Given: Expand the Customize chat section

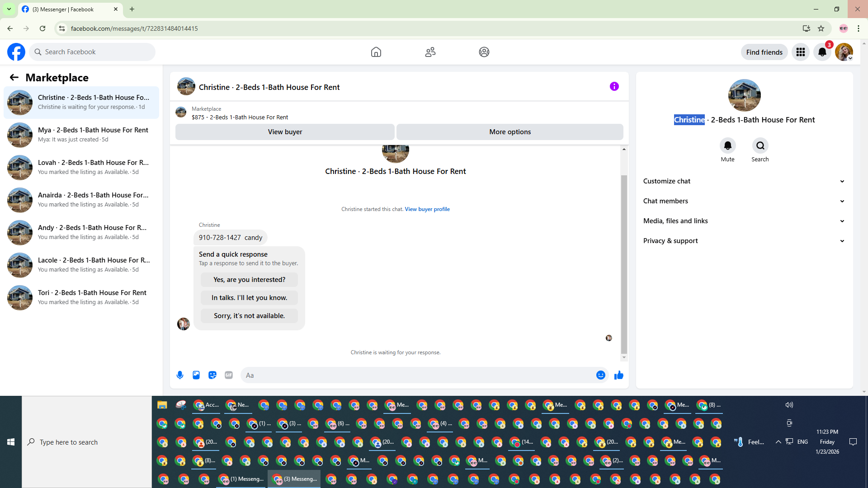Looking at the screenshot, I should pos(744,181).
